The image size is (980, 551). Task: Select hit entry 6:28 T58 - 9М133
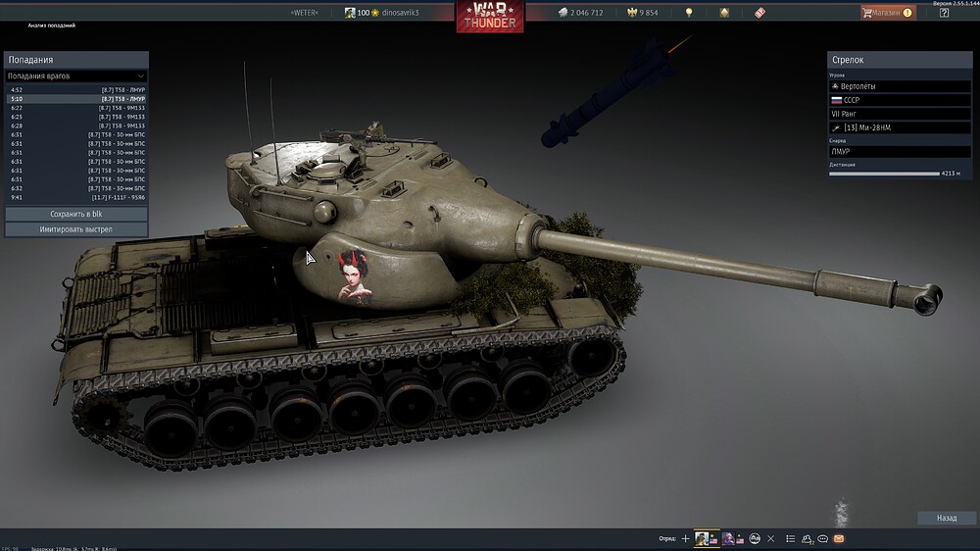coord(76,125)
